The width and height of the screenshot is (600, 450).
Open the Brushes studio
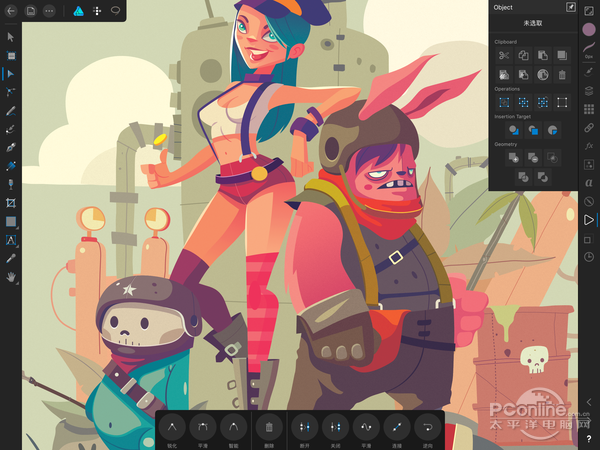point(589,72)
